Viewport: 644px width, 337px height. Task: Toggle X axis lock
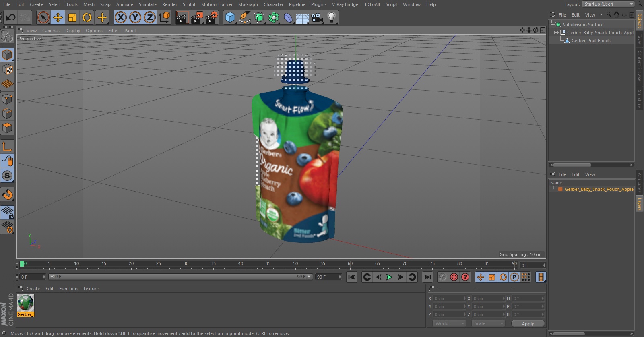coord(120,17)
